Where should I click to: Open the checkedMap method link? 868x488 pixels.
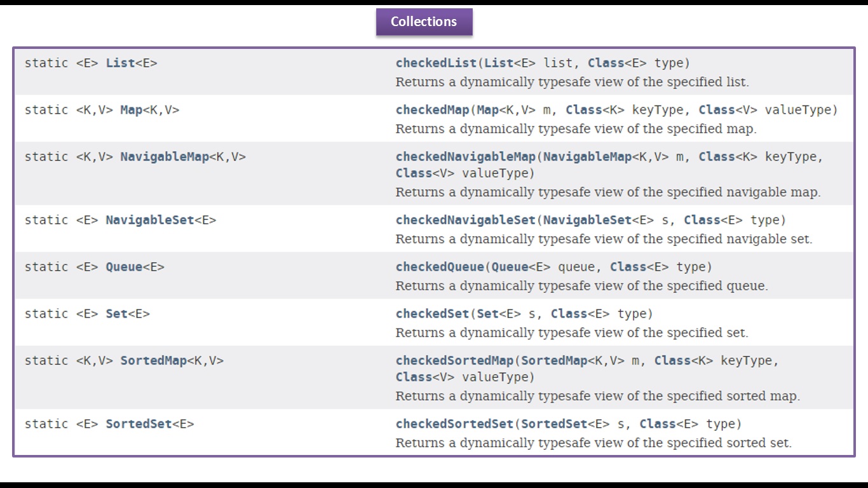[432, 110]
